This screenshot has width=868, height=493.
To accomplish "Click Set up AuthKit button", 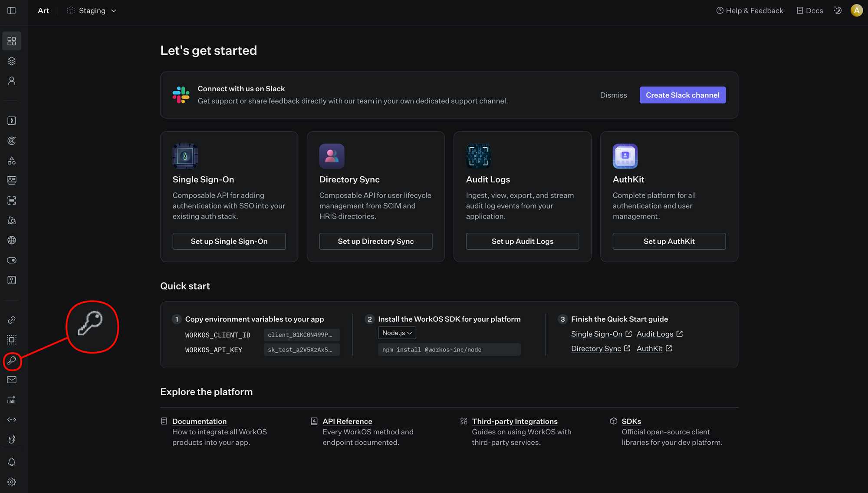I will 669,241.
